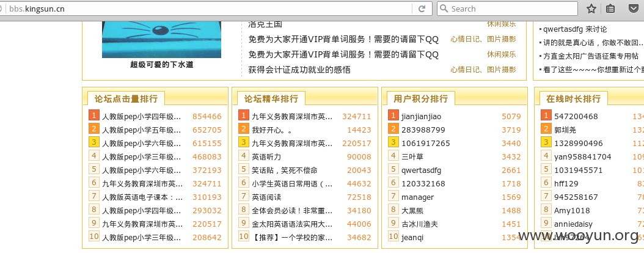The image size is (644, 253).
Task: Open user anniedaisy profile
Action: click(573, 224)
